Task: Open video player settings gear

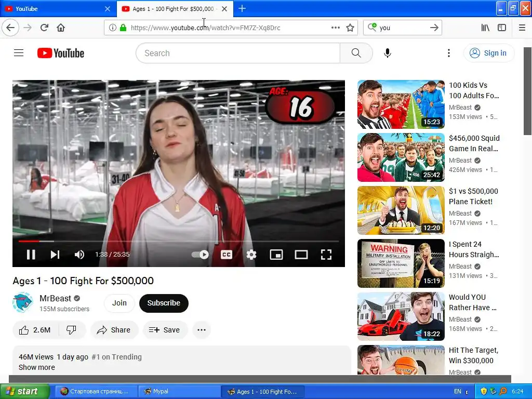Action: click(251, 255)
